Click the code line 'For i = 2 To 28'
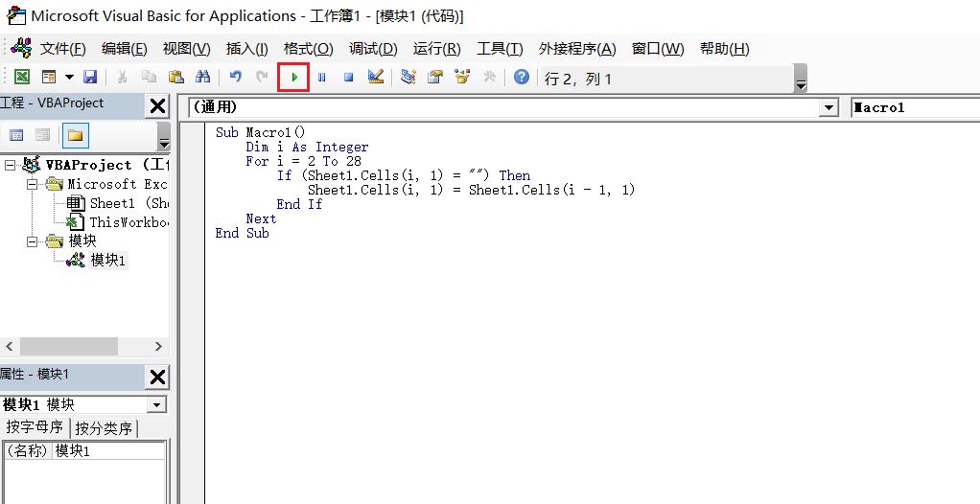 point(303,161)
